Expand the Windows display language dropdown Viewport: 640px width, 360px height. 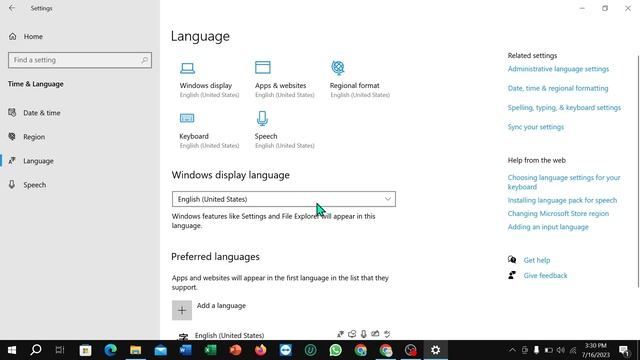(x=284, y=199)
